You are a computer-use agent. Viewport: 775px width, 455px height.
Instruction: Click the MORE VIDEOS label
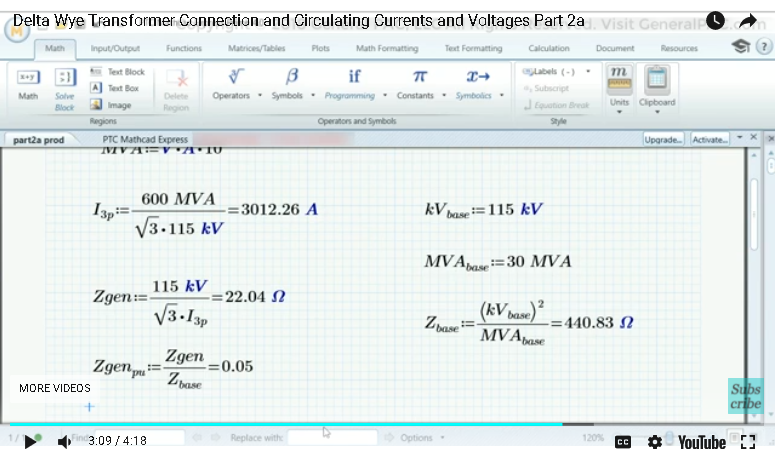55,388
